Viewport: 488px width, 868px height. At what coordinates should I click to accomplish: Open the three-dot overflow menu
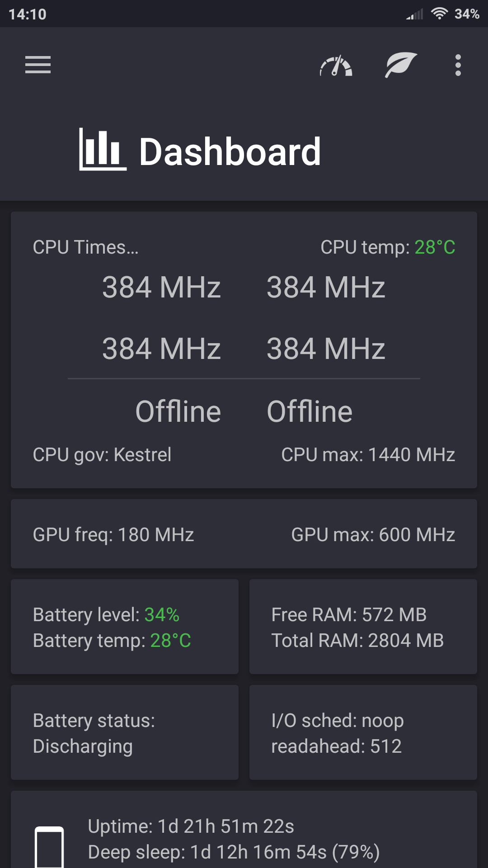(x=458, y=65)
